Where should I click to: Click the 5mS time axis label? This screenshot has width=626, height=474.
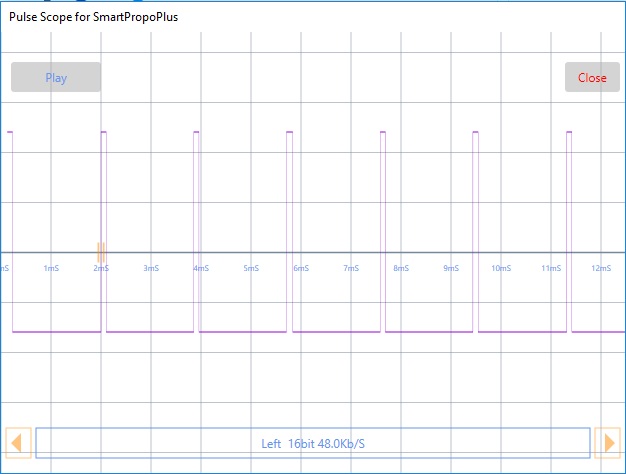point(251,268)
